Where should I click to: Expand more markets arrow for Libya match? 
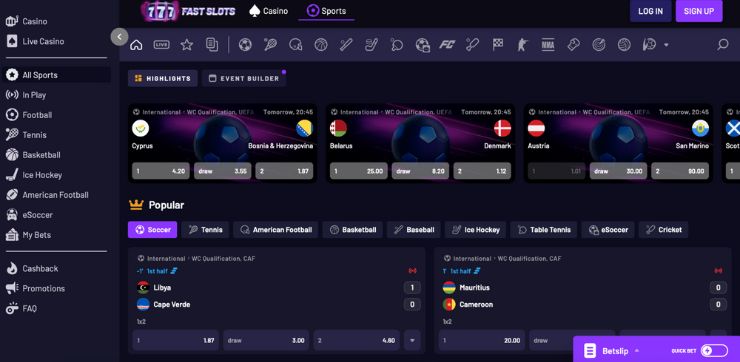click(412, 340)
